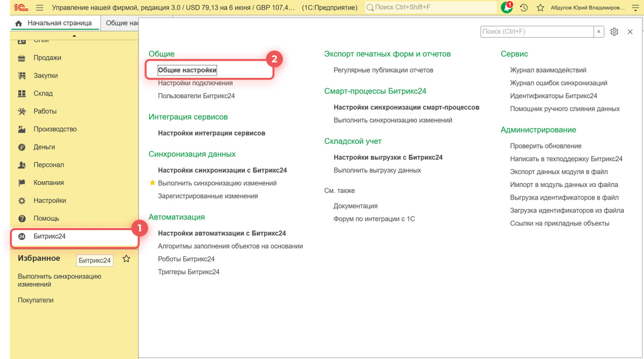Clear the panel search with x button

coord(598,32)
